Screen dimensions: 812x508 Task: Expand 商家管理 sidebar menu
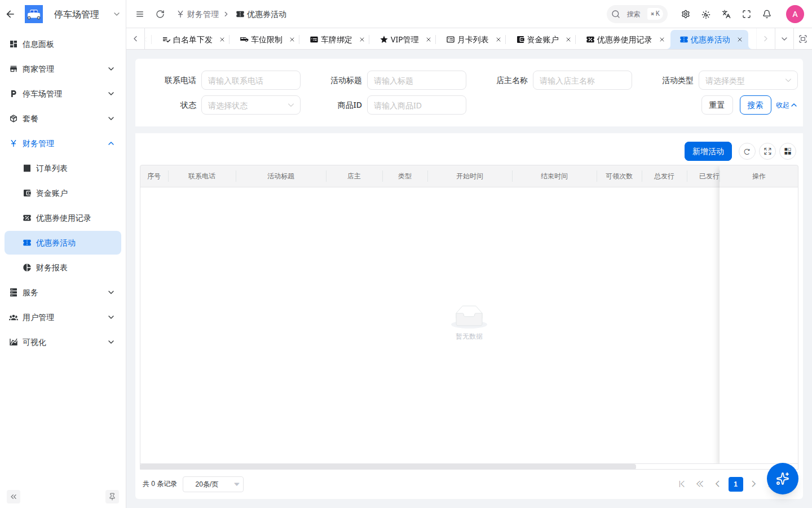pyautogui.click(x=63, y=69)
